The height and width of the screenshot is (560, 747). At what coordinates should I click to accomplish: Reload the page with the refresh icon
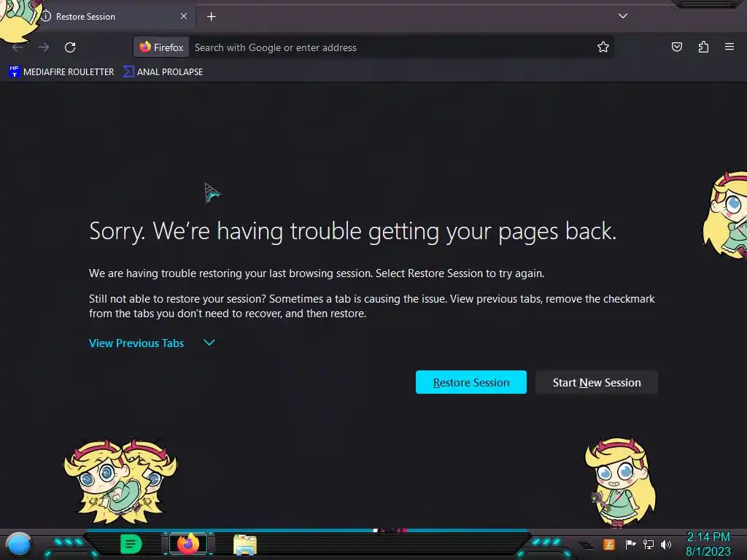[x=70, y=47]
